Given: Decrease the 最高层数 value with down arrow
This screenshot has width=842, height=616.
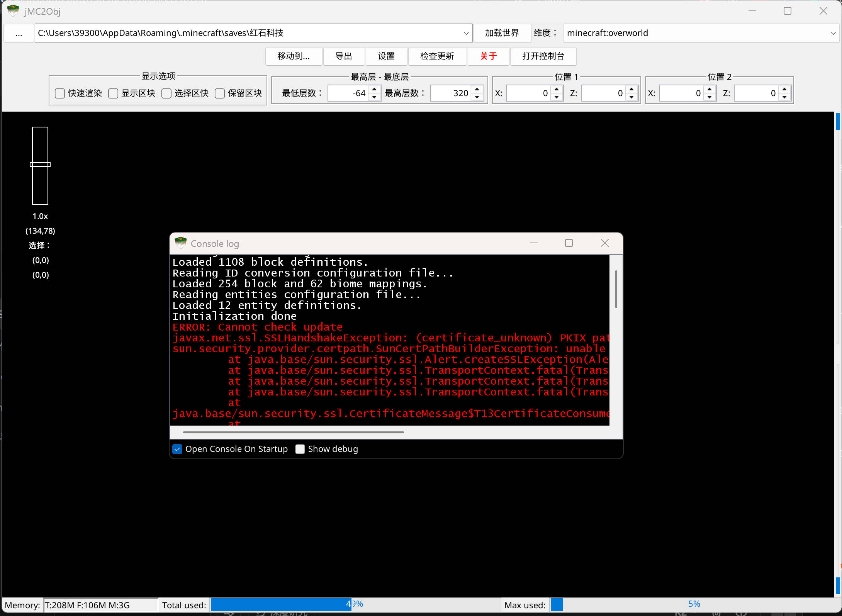Looking at the screenshot, I should (477, 97).
